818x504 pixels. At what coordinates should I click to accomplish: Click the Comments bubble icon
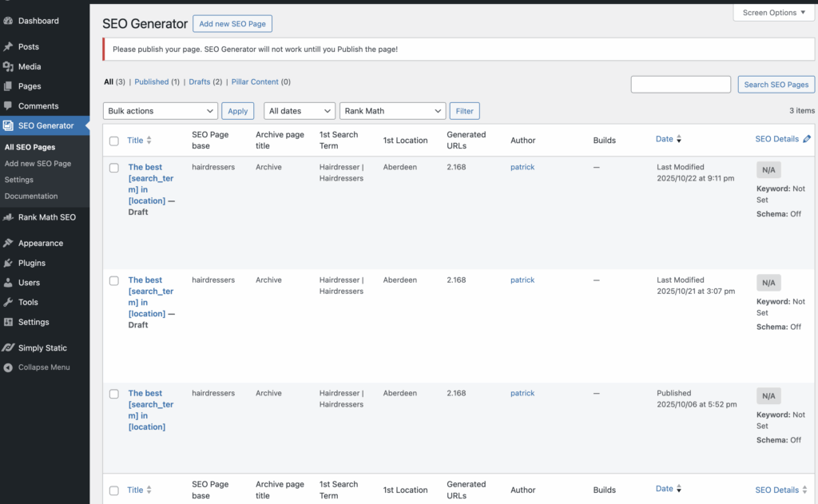(x=8, y=106)
